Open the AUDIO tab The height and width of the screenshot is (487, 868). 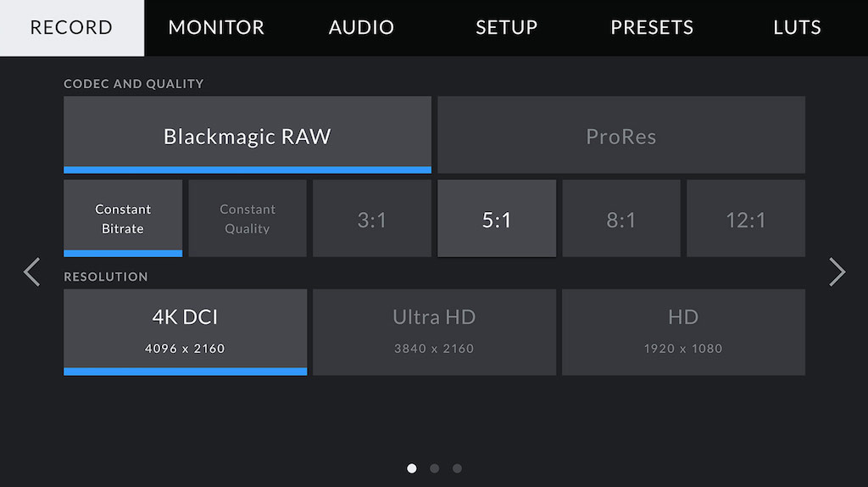tap(361, 28)
